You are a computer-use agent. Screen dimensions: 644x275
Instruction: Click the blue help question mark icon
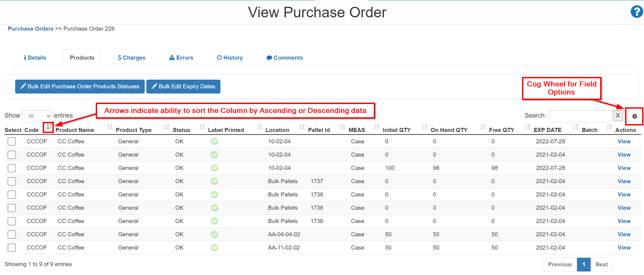pyautogui.click(x=637, y=12)
